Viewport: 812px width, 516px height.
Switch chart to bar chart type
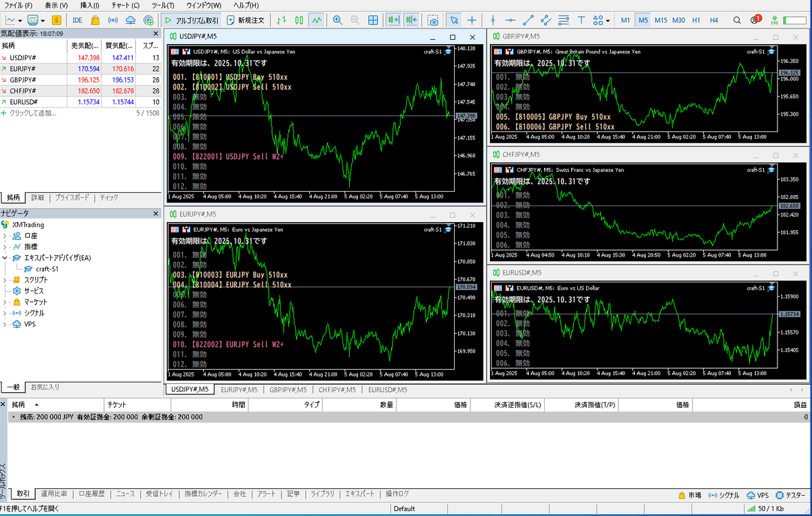(x=281, y=20)
